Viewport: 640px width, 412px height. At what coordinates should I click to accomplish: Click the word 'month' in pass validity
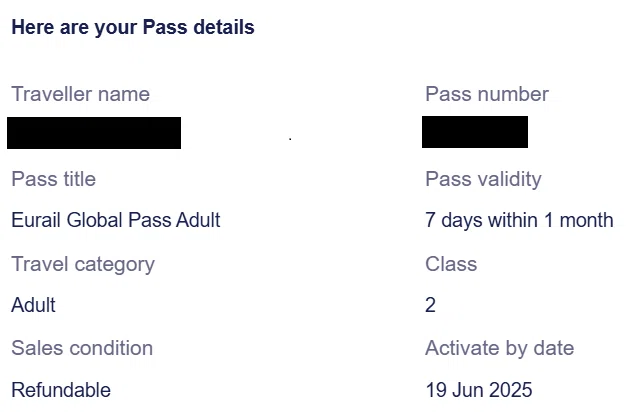(587, 220)
